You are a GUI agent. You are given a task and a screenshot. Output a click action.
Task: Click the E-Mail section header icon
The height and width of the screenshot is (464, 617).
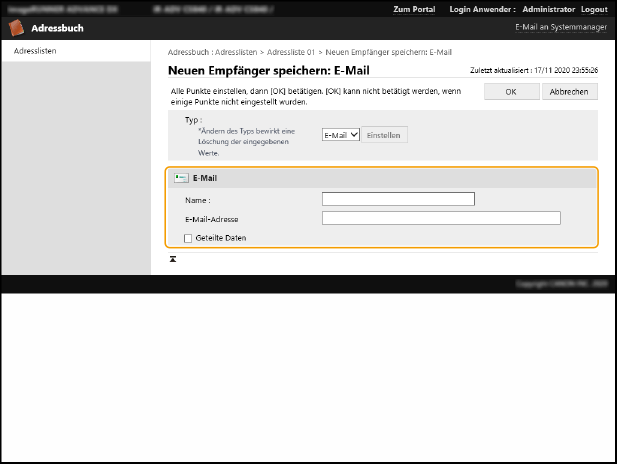[x=181, y=178]
